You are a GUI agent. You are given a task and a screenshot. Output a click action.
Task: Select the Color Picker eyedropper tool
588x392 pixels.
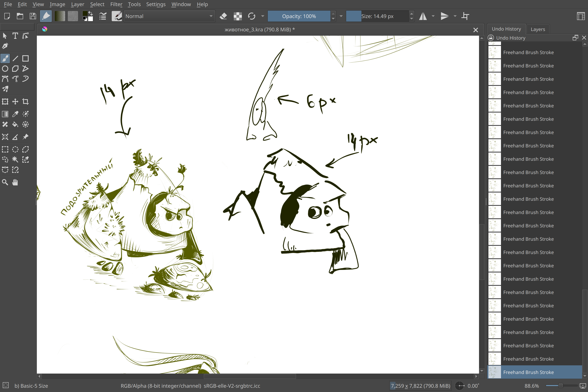click(15, 114)
